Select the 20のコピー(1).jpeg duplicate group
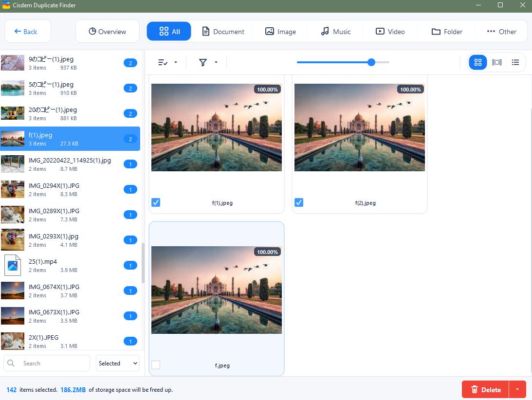The image size is (532, 400). pyautogui.click(x=70, y=114)
